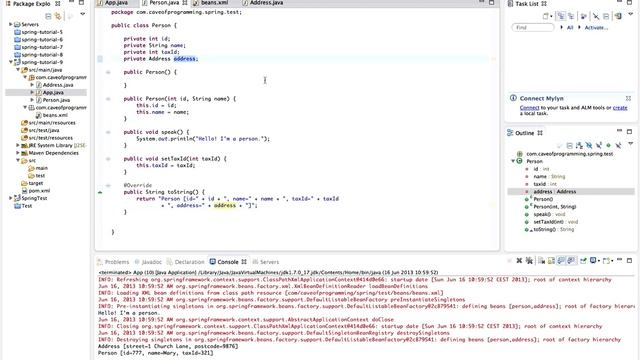Expand the SpringTest project
640x360 pixels.
[11, 198]
